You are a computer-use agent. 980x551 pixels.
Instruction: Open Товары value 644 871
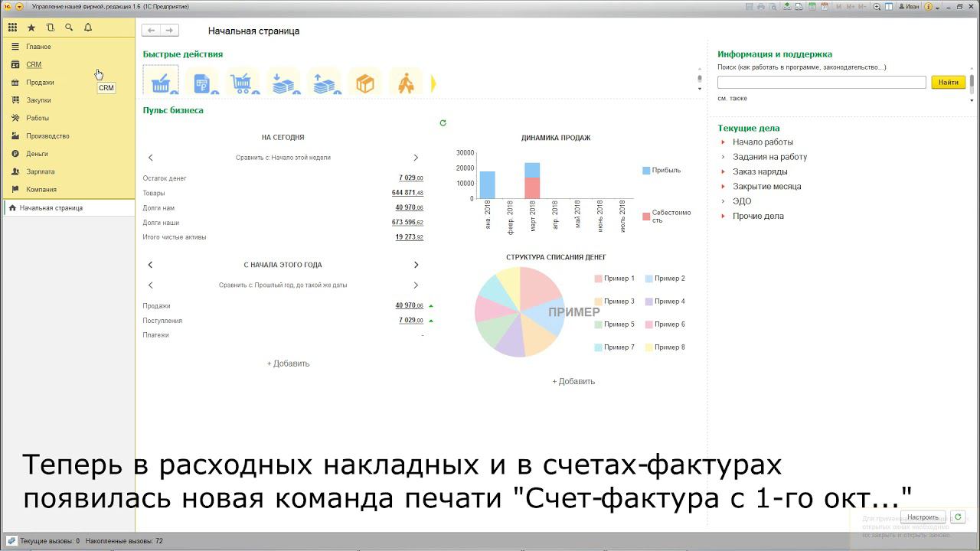coord(407,193)
